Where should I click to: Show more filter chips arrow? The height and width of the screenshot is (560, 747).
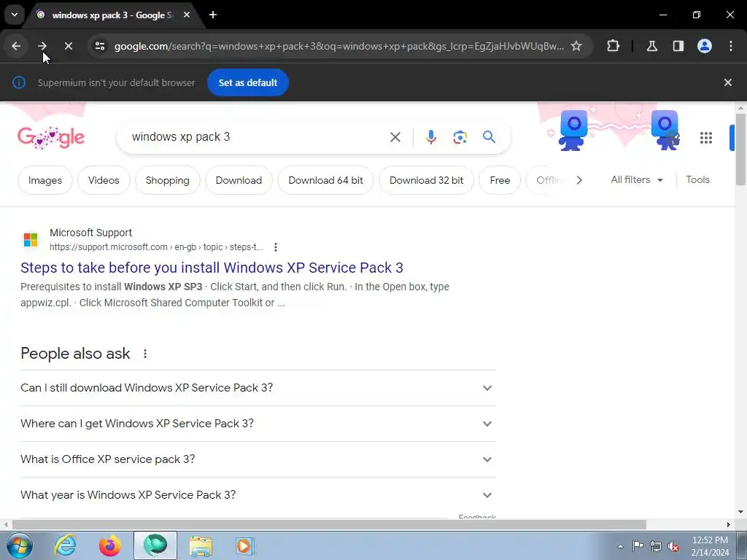[578, 181]
